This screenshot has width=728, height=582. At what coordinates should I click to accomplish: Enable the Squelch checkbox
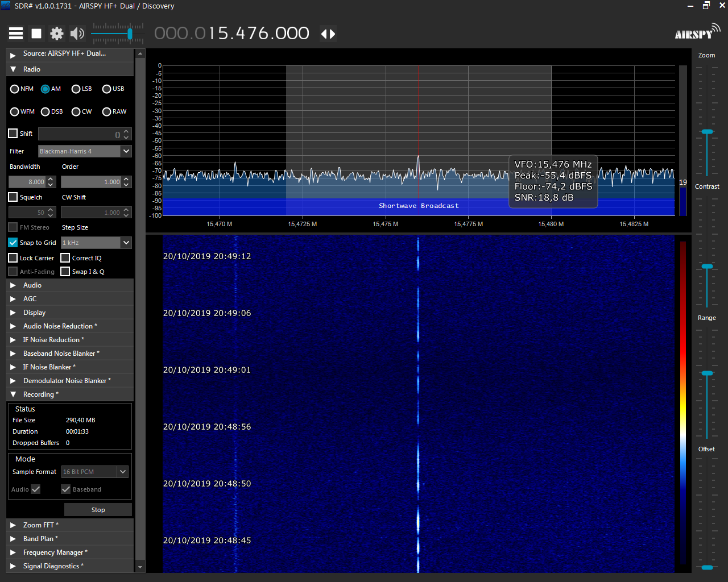click(x=13, y=197)
